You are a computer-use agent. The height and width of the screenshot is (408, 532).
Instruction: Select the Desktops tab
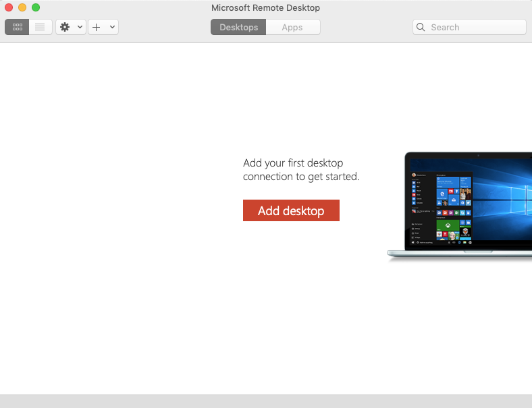[x=238, y=27]
